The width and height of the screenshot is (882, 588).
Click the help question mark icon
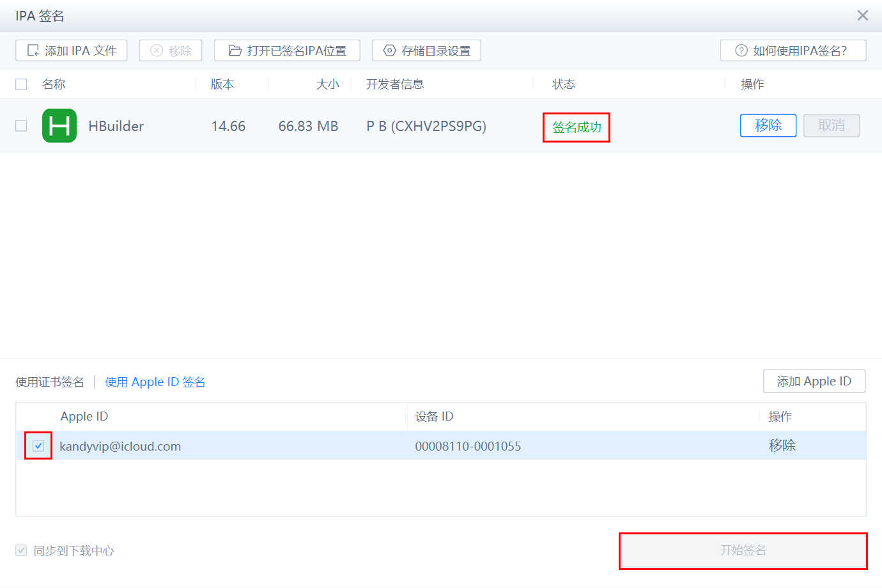(741, 50)
